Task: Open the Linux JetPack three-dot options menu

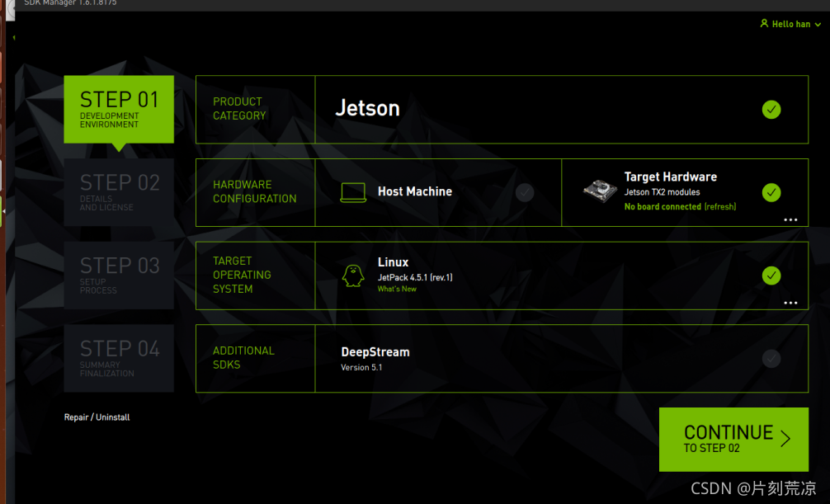Action: click(790, 303)
